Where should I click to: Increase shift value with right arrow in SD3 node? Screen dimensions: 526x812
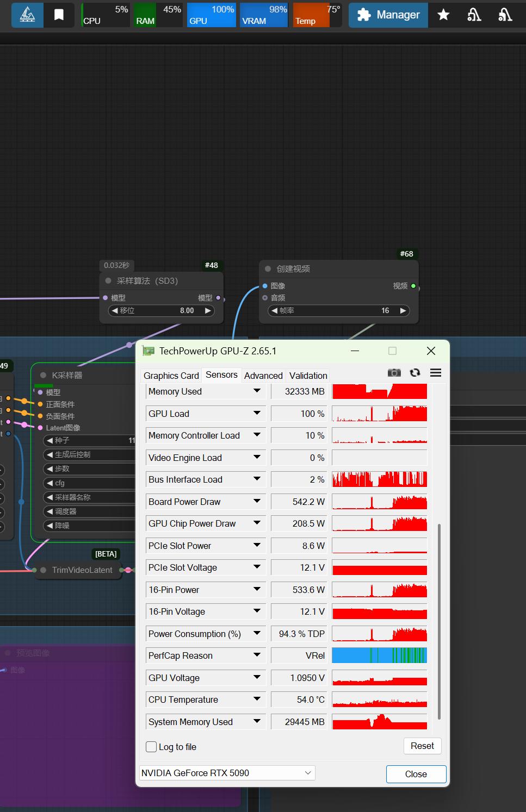coord(208,310)
